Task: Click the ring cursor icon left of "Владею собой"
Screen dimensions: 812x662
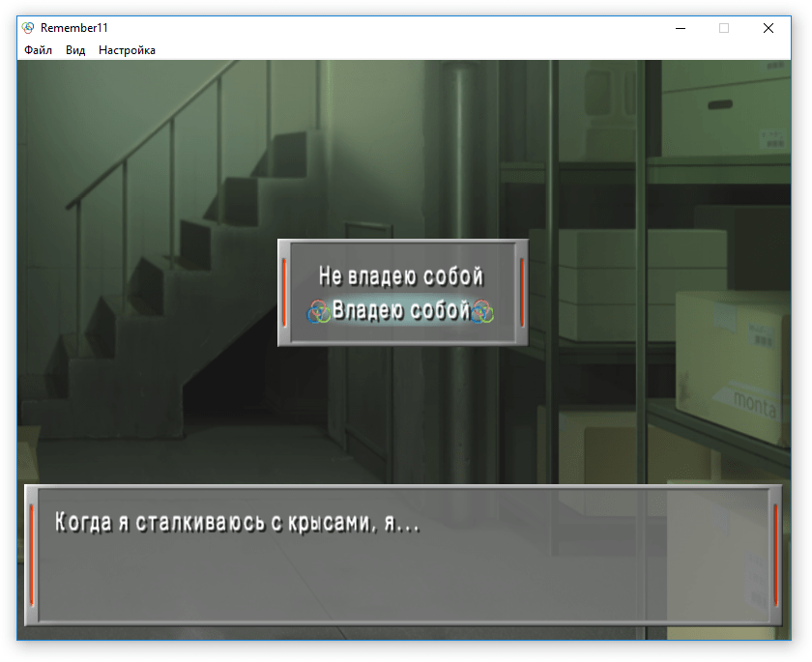Action: tap(319, 311)
